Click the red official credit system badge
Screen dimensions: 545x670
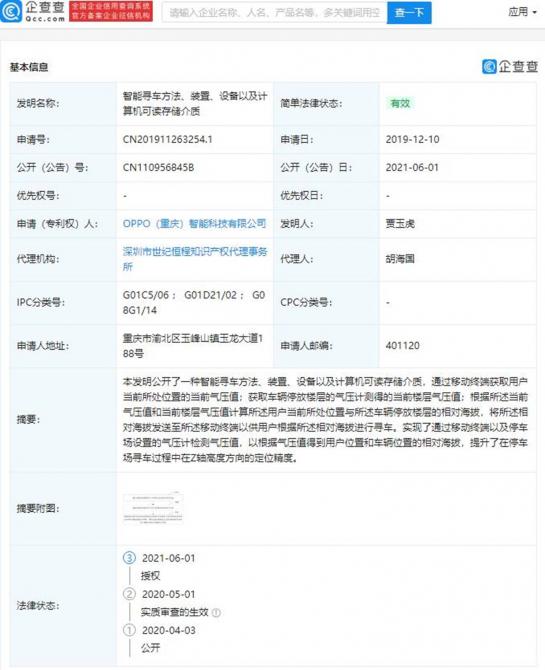[x=111, y=11]
